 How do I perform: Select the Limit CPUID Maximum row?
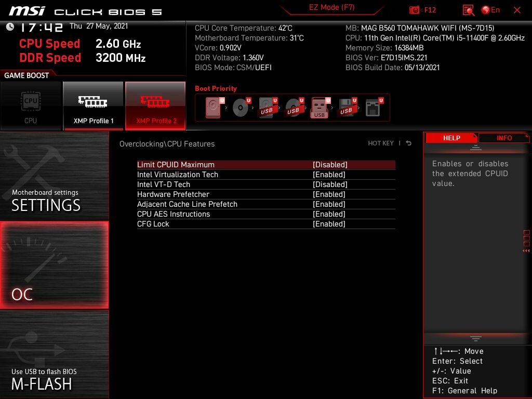click(266, 165)
